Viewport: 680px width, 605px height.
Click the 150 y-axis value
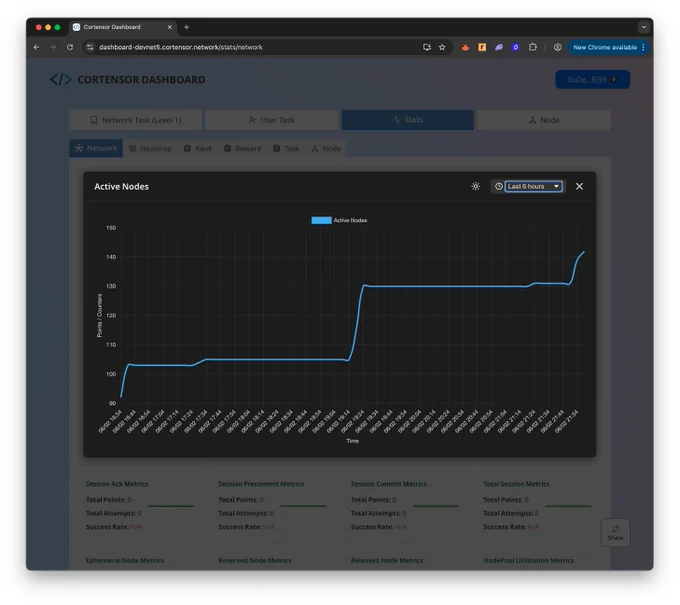[x=111, y=228]
